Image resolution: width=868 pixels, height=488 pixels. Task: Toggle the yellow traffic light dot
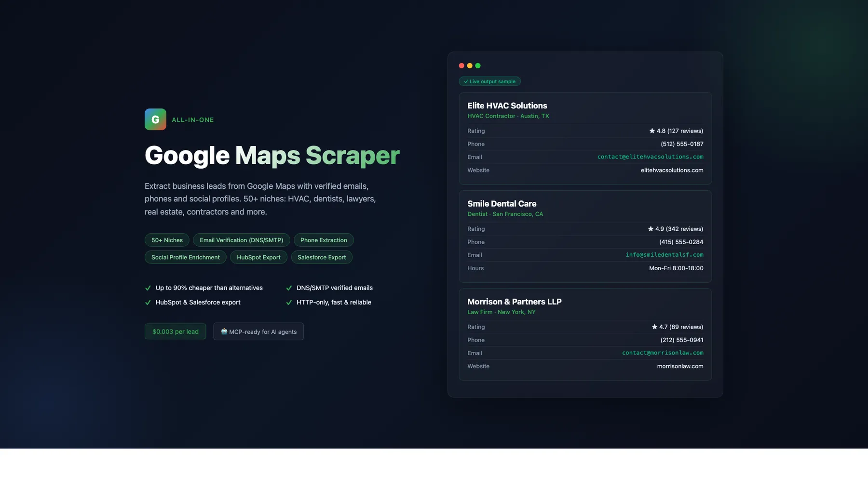pyautogui.click(x=470, y=65)
